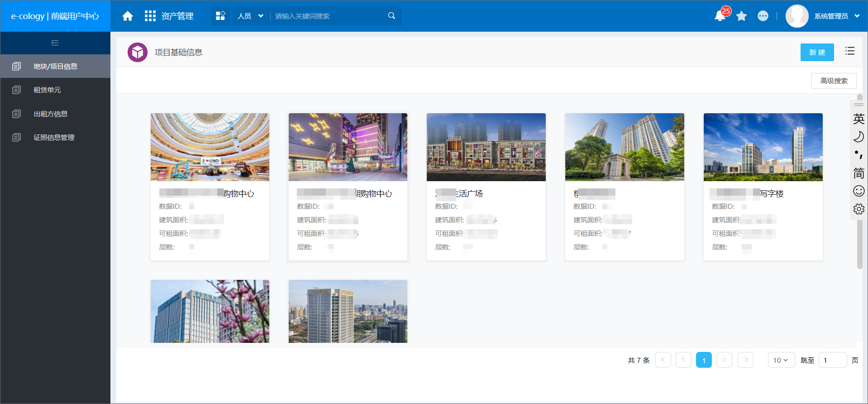Toggle the IME 英 language mode

[858, 119]
